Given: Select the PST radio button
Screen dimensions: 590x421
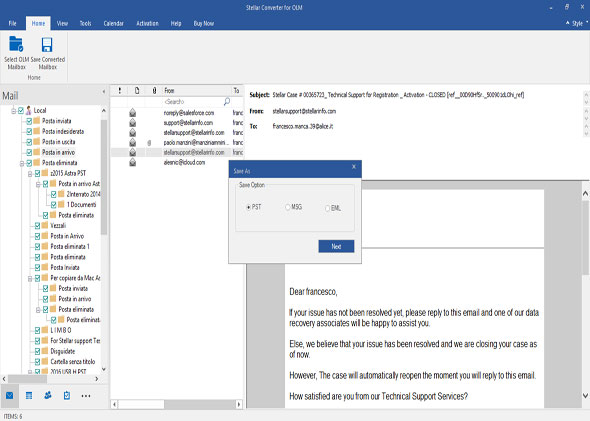Looking at the screenshot, I should (x=248, y=207).
